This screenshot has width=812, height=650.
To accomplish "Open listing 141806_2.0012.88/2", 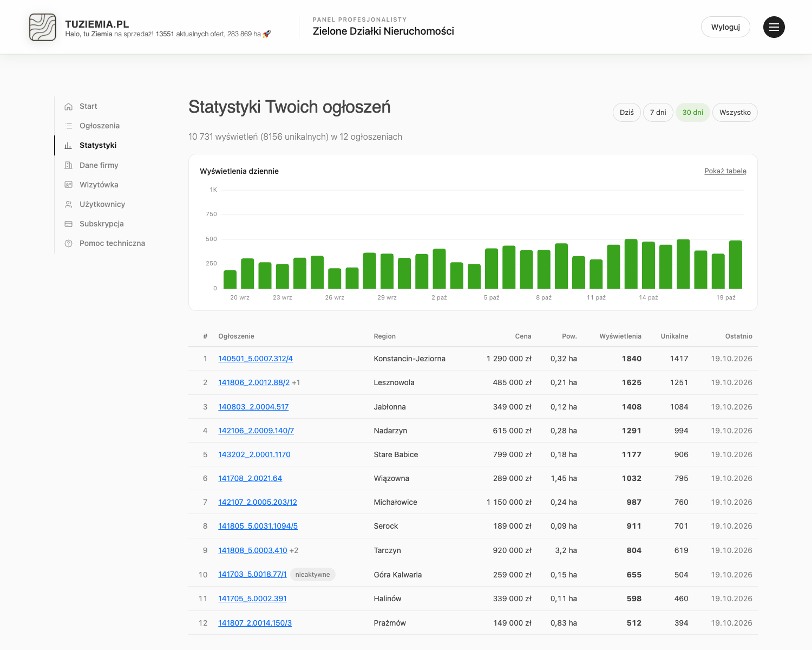I will pyautogui.click(x=254, y=382).
